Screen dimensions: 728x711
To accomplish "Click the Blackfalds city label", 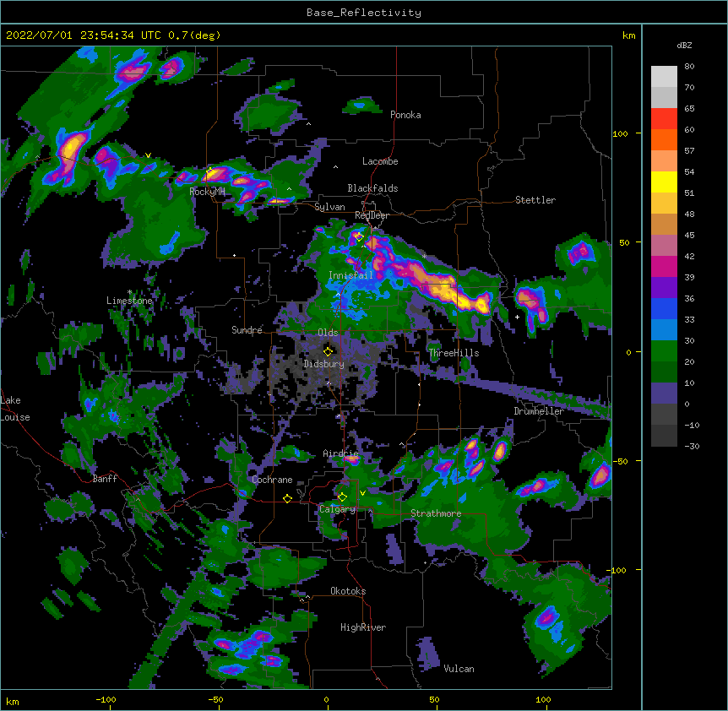I will click(372, 188).
